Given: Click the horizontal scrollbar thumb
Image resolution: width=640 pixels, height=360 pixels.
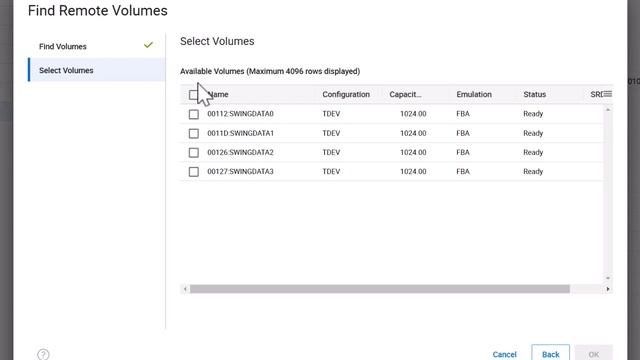Looking at the screenshot, I should coord(380,289).
